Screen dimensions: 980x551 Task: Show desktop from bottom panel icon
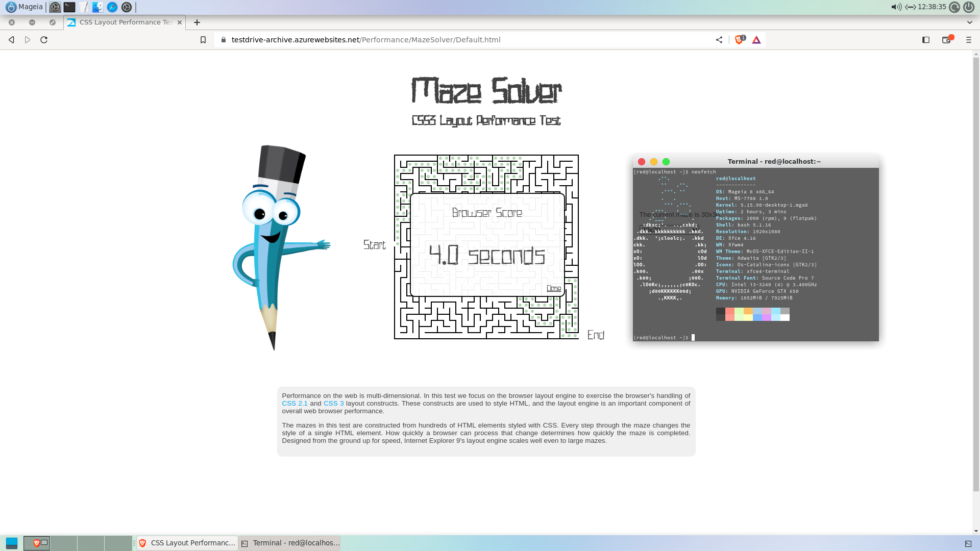click(11, 543)
